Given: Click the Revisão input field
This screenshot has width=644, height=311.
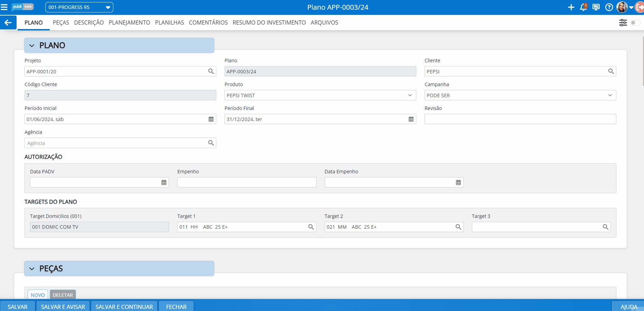Looking at the screenshot, I should [x=520, y=119].
